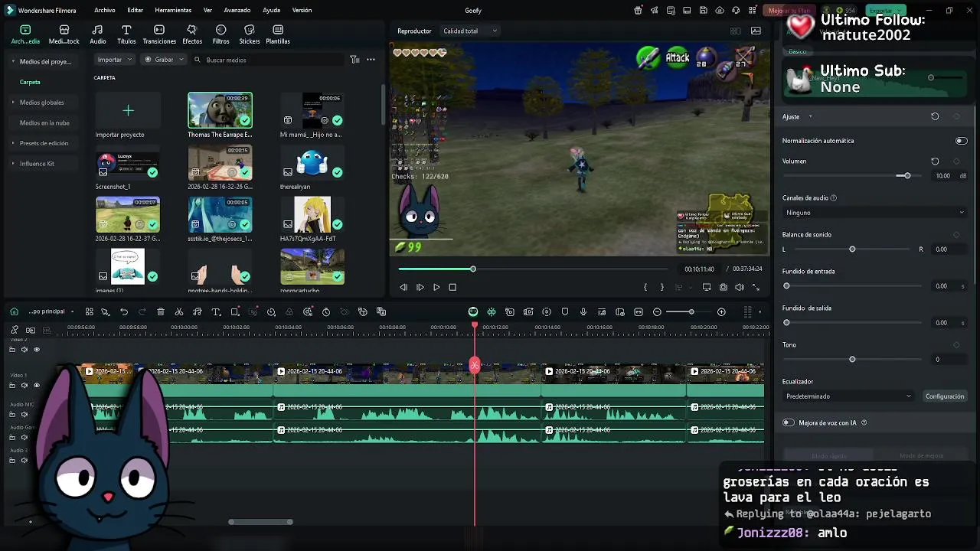Click the Importar proyecto plus tile
This screenshot has width=980, height=551.
point(128,111)
